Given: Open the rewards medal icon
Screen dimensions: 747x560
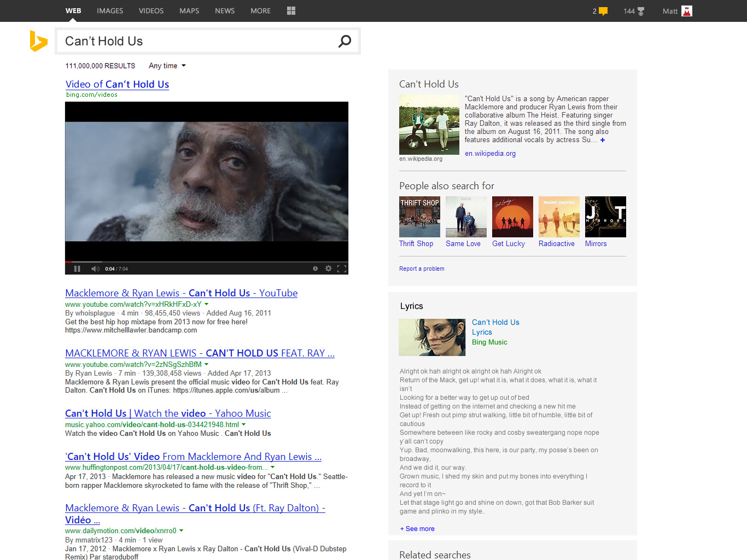Looking at the screenshot, I should point(641,11).
